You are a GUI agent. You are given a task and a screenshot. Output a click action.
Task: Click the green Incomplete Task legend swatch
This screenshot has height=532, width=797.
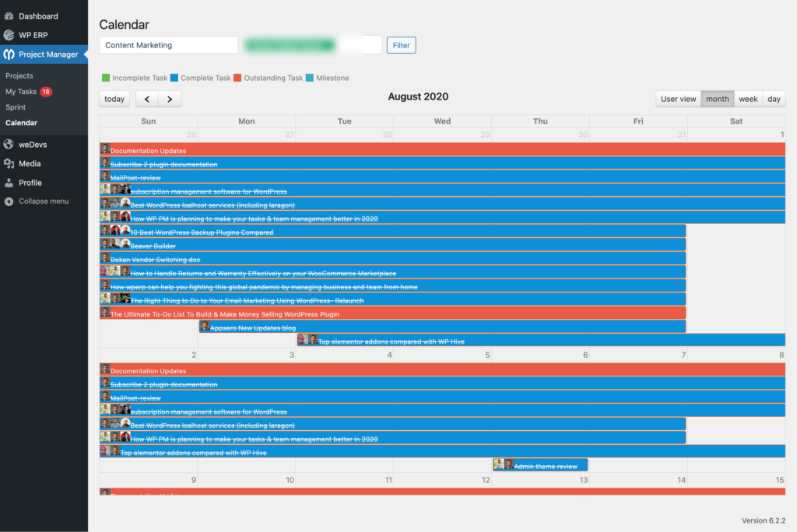pos(106,78)
